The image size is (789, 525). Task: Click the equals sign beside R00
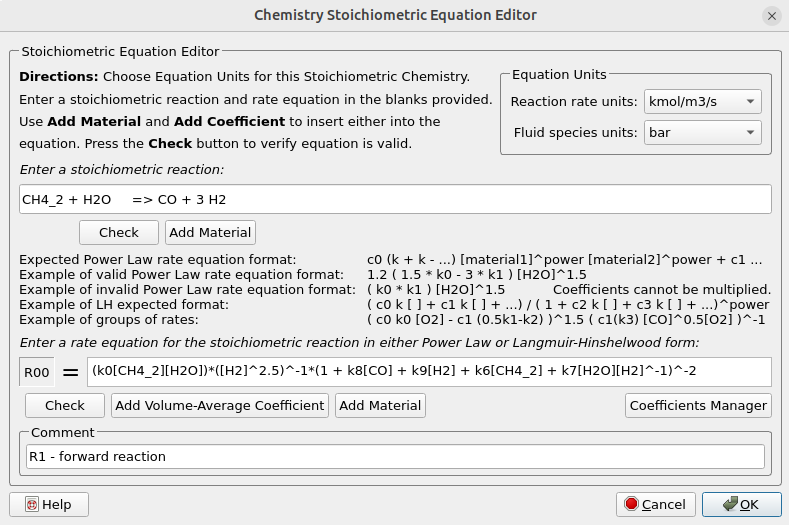point(70,372)
